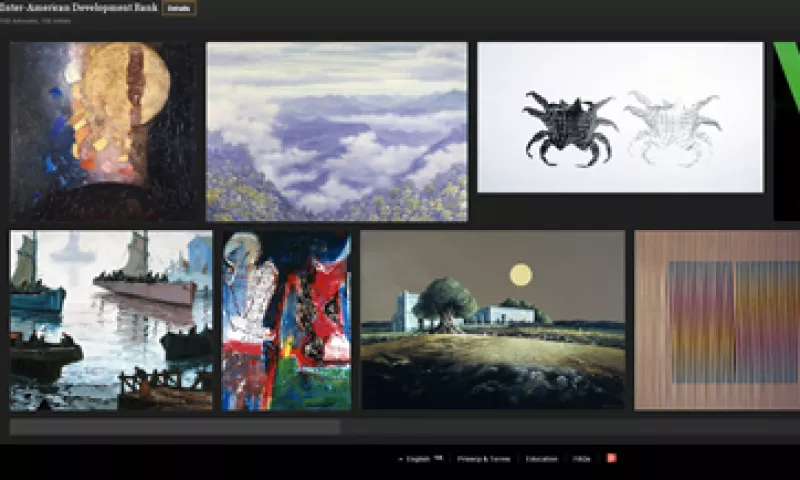Image resolution: width=800 pixels, height=480 pixels.
Task: Open the green and black artwork at right edge
Action: tap(787, 132)
